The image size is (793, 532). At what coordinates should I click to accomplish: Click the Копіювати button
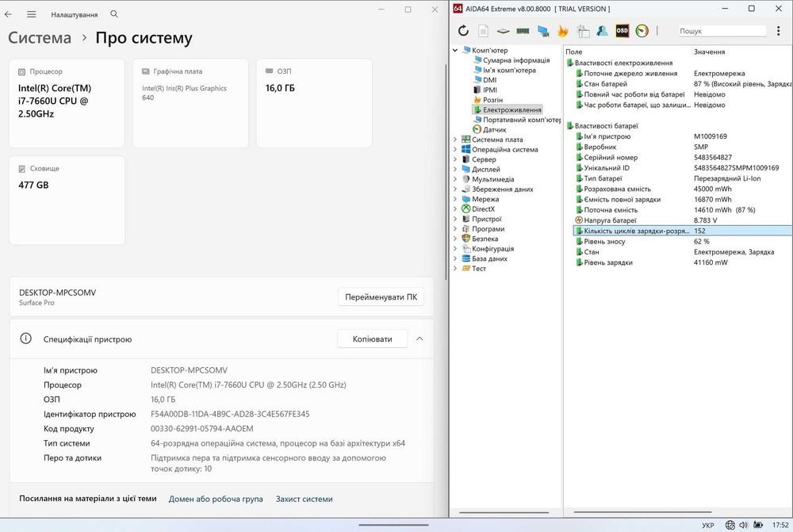tap(372, 339)
